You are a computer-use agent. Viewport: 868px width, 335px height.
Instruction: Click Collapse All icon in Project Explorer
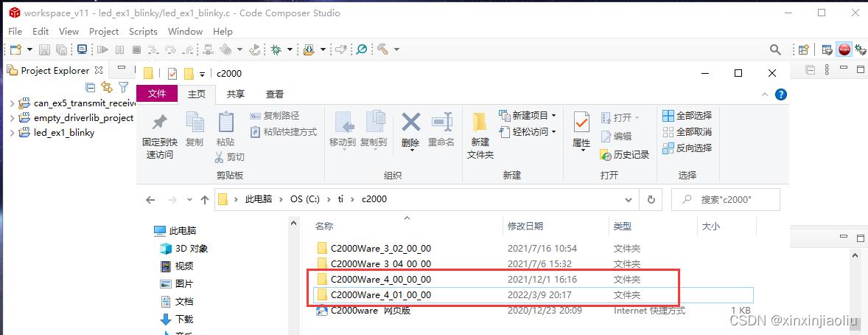pyautogui.click(x=90, y=87)
